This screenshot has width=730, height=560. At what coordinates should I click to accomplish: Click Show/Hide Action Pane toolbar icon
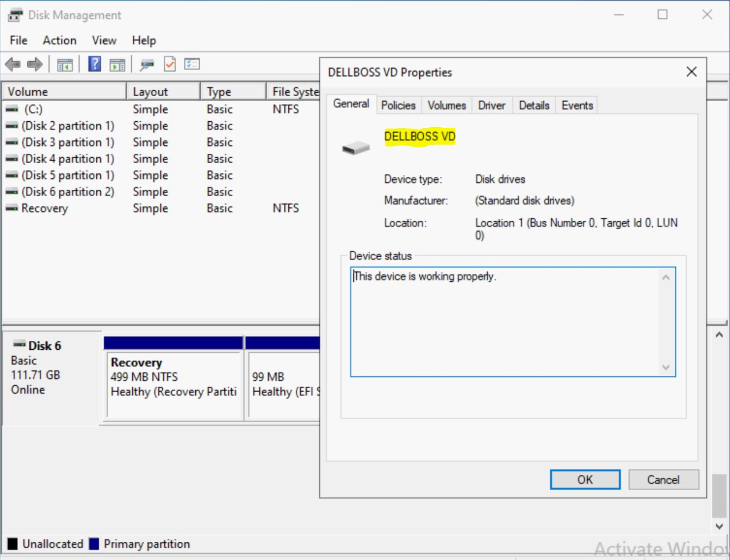coord(117,65)
